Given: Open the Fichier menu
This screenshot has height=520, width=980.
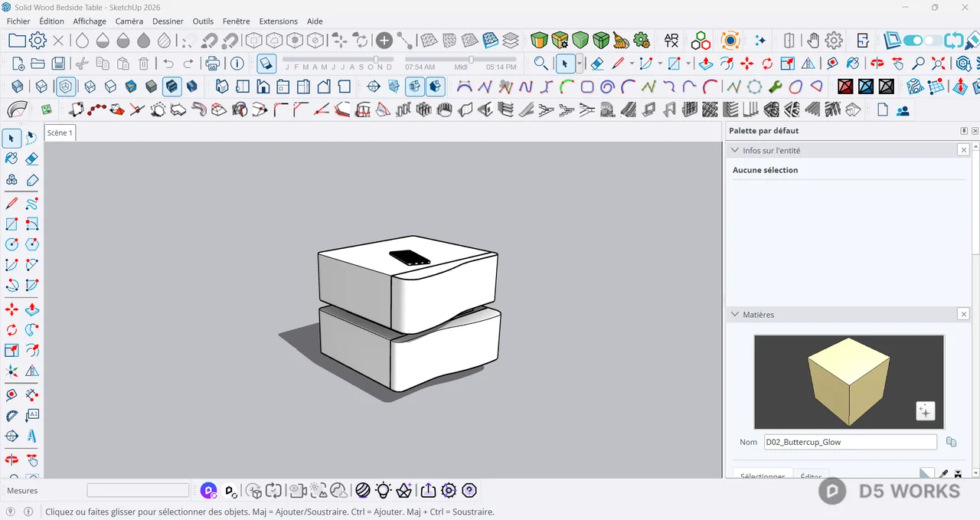Looking at the screenshot, I should tap(18, 21).
